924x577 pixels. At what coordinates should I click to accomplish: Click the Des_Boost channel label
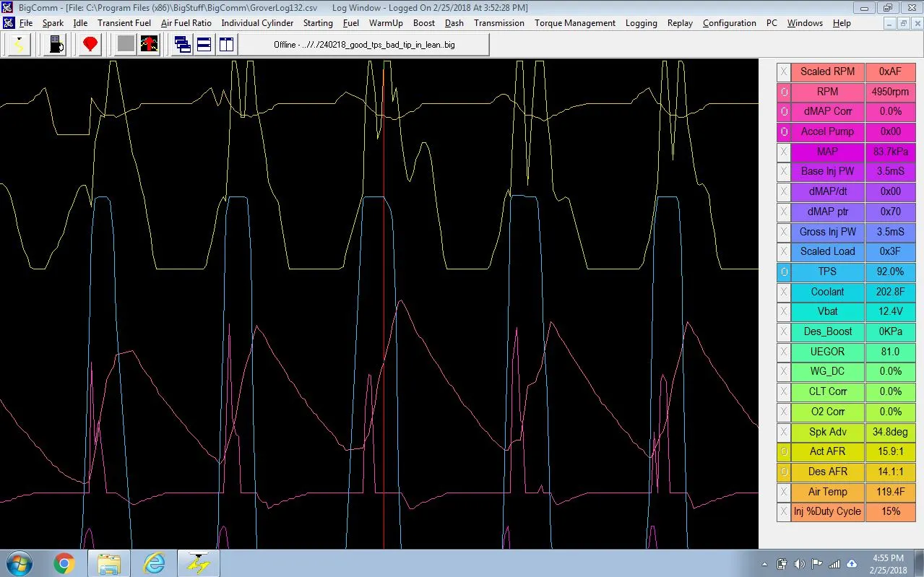point(828,331)
